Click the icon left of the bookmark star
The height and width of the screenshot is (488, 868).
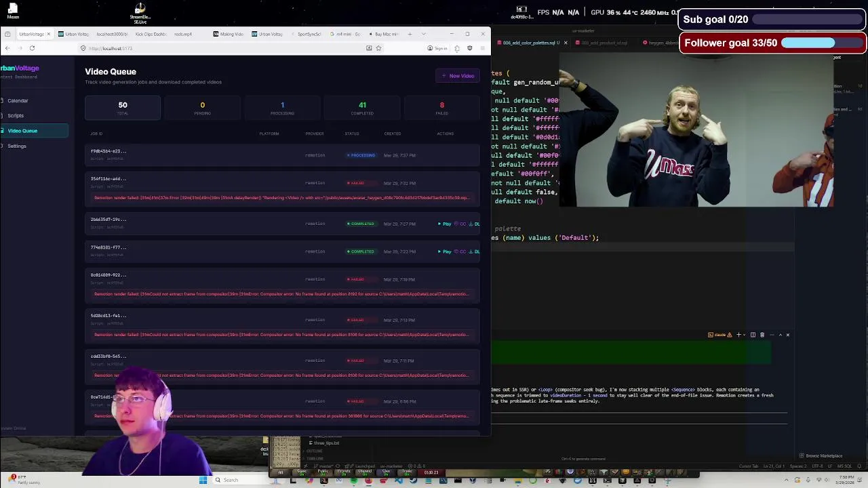tap(369, 48)
